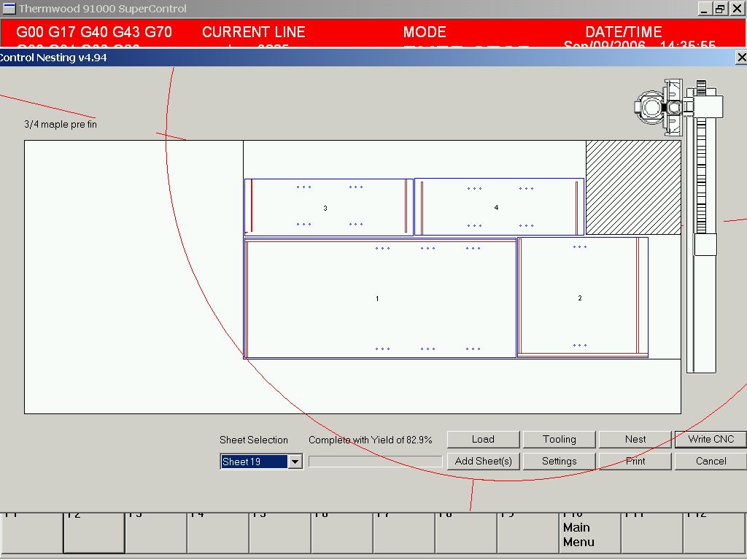
Task: Click the router spindle head graphic
Action: (x=660, y=106)
